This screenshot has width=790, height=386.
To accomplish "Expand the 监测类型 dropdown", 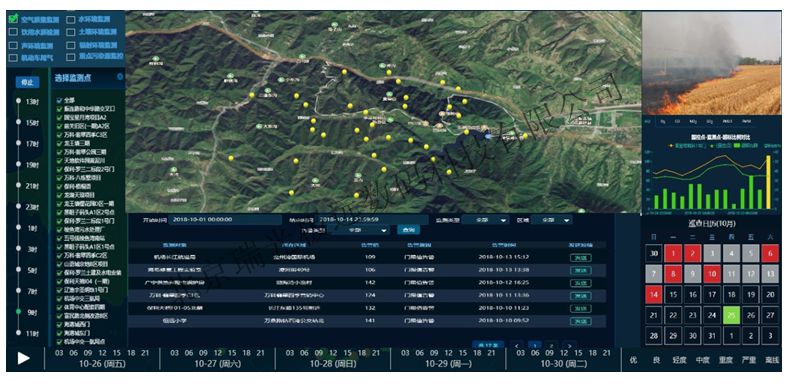I will click(x=486, y=220).
